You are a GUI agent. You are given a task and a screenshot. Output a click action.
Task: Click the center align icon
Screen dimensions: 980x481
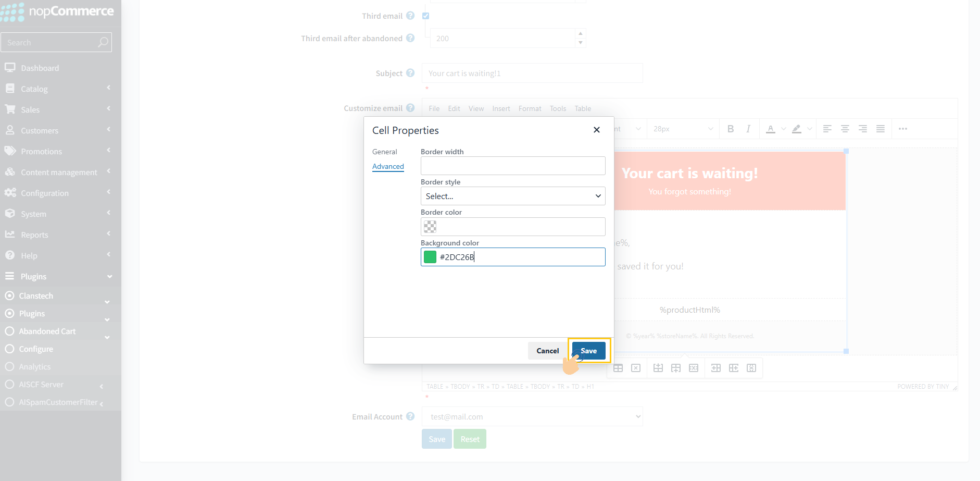(x=845, y=129)
